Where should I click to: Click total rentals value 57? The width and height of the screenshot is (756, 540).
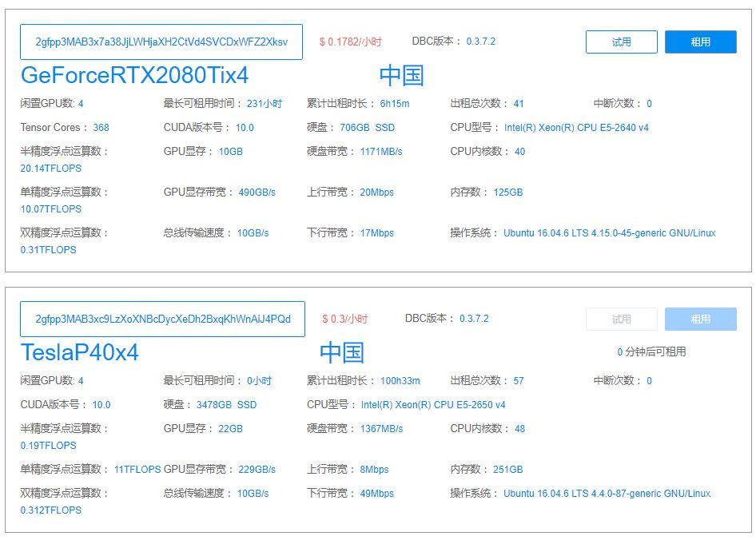coord(519,381)
